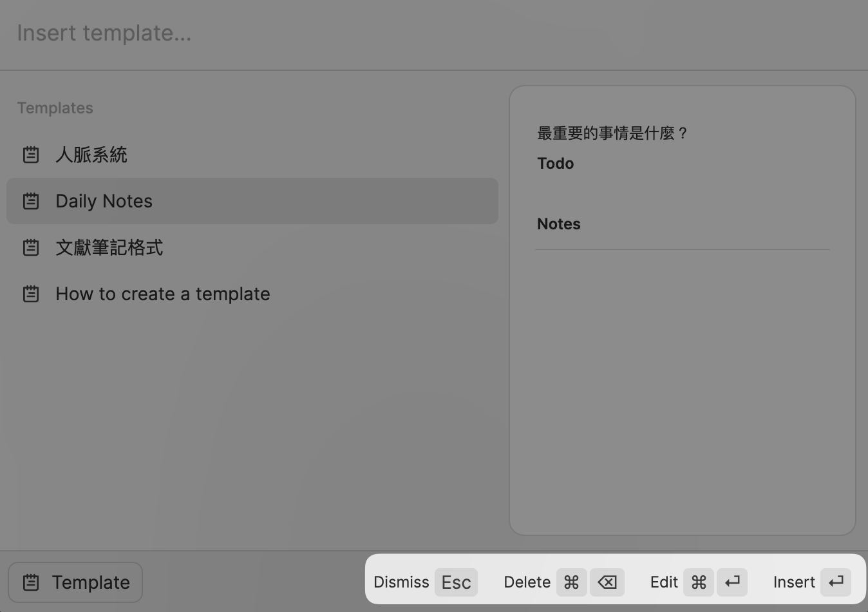868x612 pixels.
Task: Click the command key badge next to Delete
Action: click(x=571, y=582)
